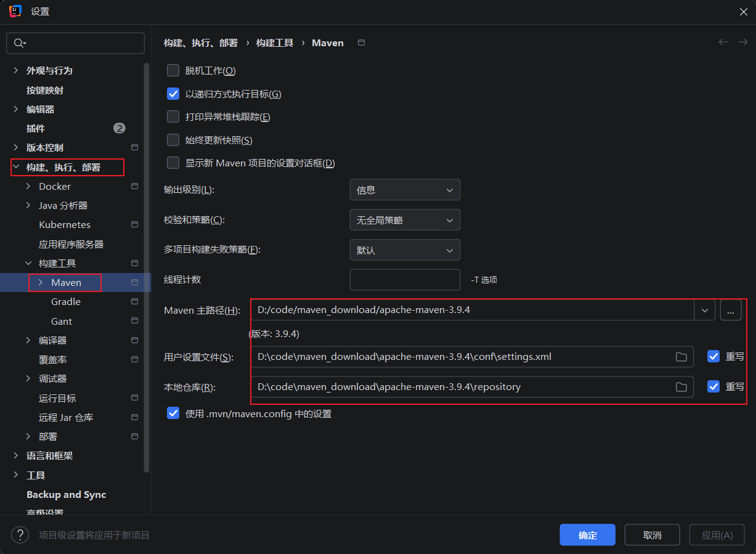
Task: Click the project icon beside 构建工具
Action: click(x=134, y=263)
